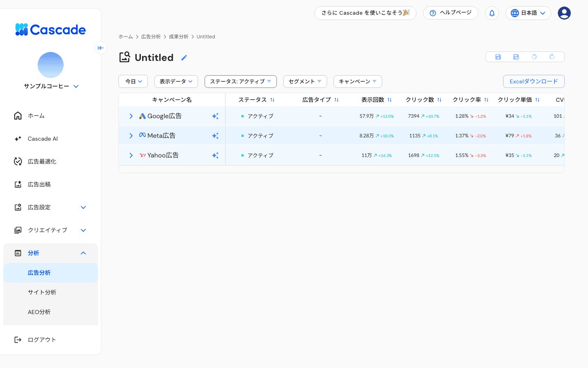Select 広告分析 in the sidebar

[51, 273]
